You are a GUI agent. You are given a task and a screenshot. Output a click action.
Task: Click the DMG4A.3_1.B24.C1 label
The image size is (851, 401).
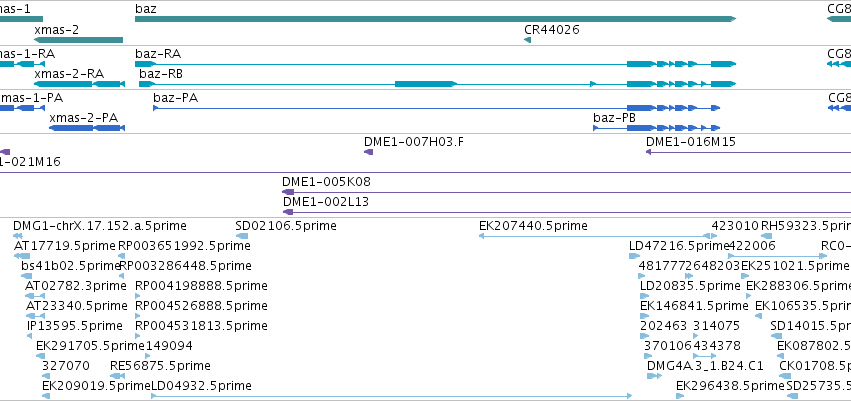[x=706, y=366]
